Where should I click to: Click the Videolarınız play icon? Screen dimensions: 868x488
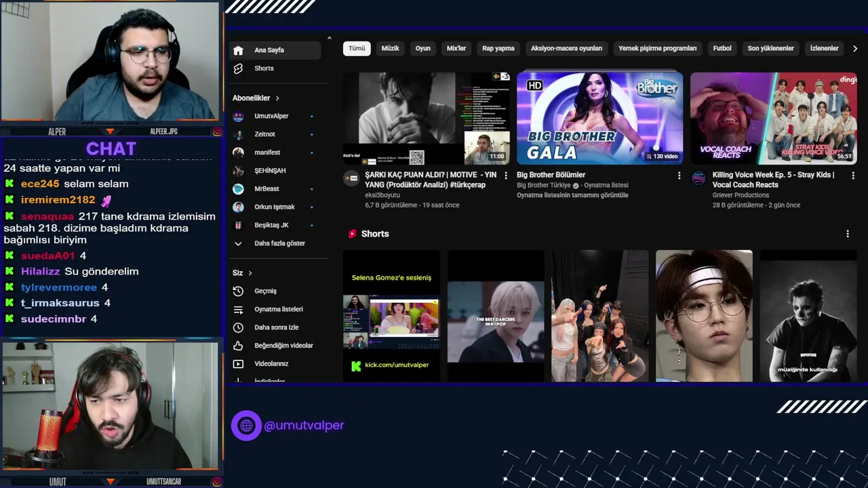tap(238, 364)
